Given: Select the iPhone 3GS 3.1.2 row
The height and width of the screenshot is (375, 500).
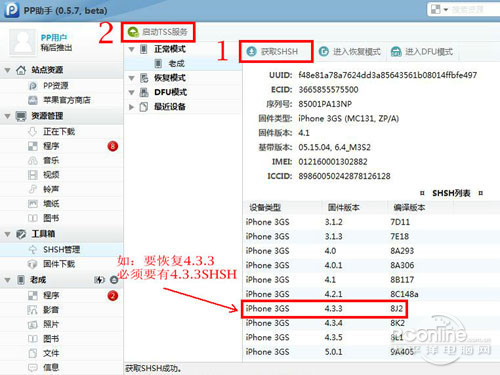Looking at the screenshot, I should [371, 222].
